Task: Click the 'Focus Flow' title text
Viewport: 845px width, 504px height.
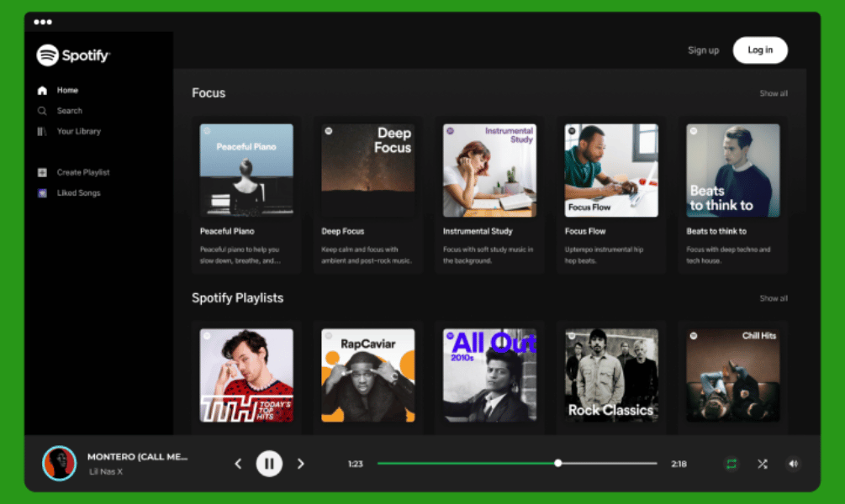Action: tap(585, 232)
